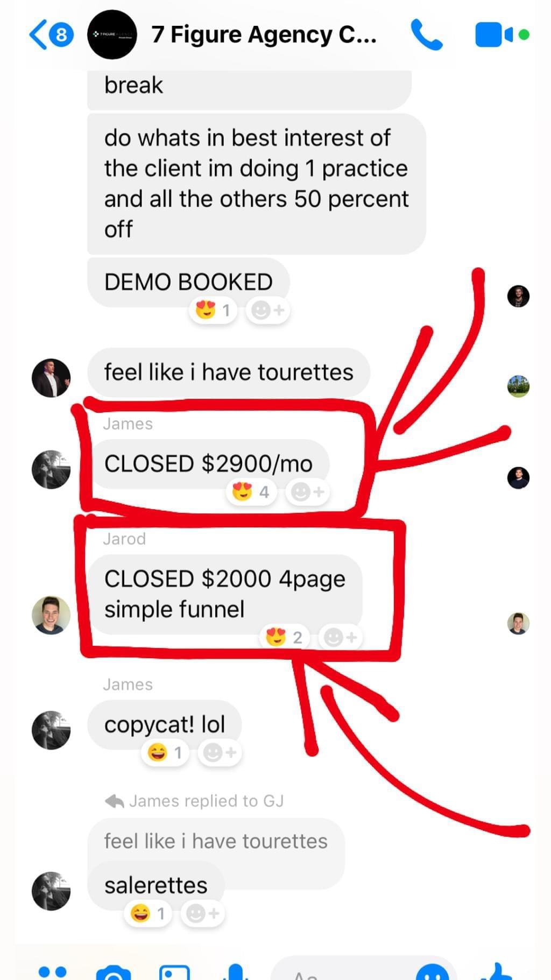Screen dimensions: 551x980
Task: Start a video call with the camera icon
Action: pos(495,35)
